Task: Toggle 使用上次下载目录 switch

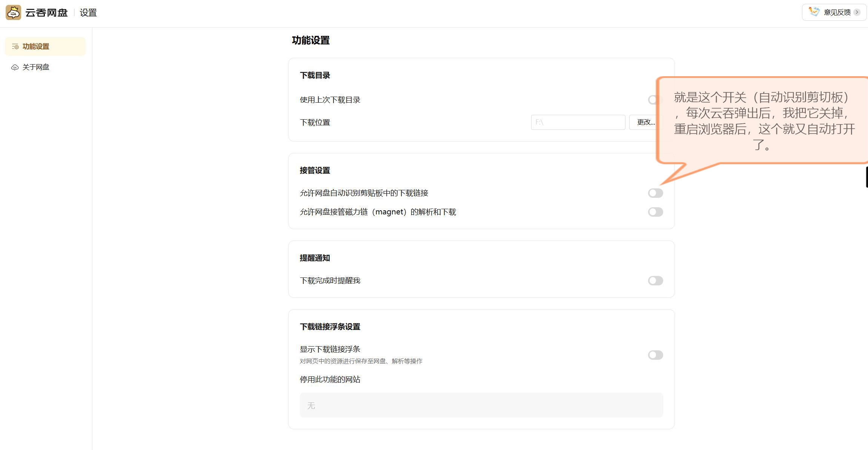Action: click(653, 100)
